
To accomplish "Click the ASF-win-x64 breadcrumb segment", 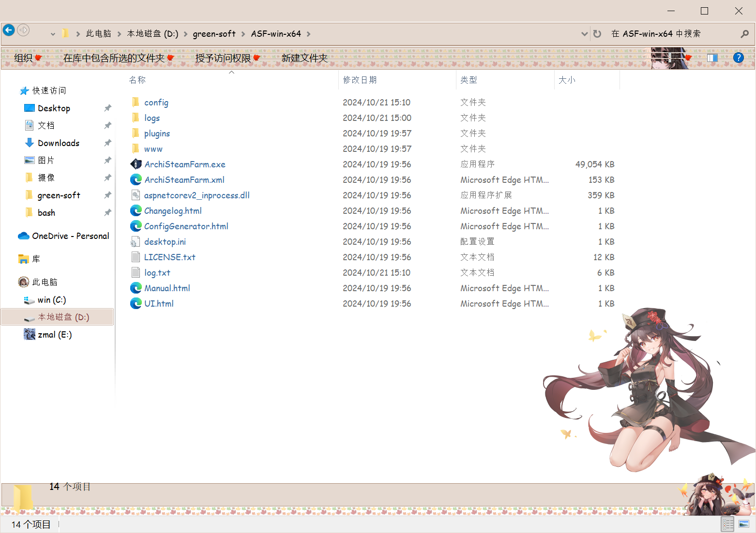I will (276, 34).
